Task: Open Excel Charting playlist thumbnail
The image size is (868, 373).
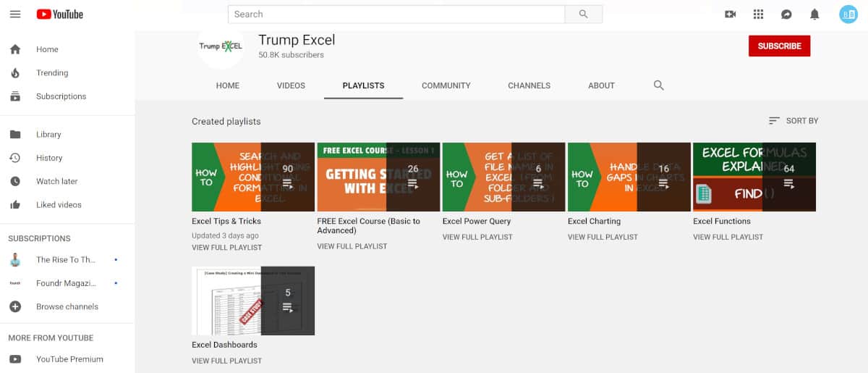Action: [629, 177]
